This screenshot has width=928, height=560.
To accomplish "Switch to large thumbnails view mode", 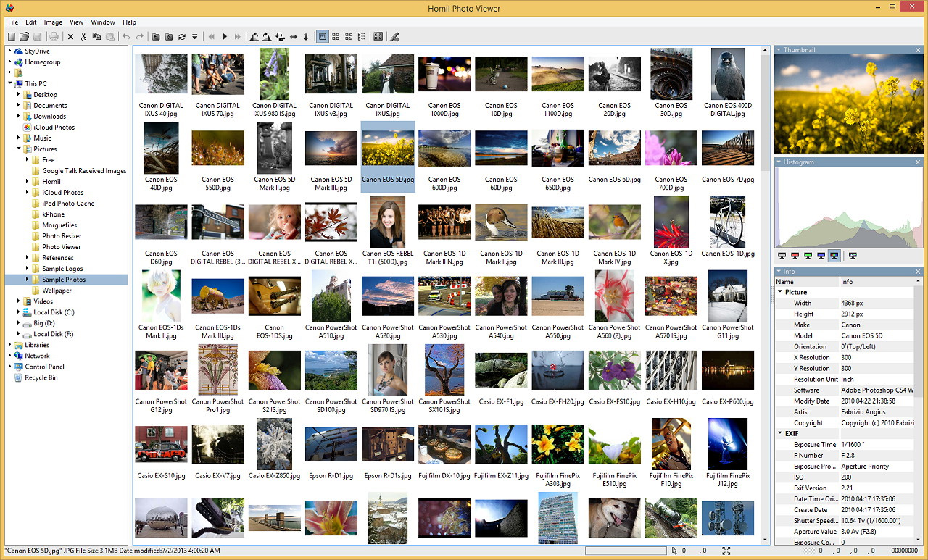I will pos(323,36).
